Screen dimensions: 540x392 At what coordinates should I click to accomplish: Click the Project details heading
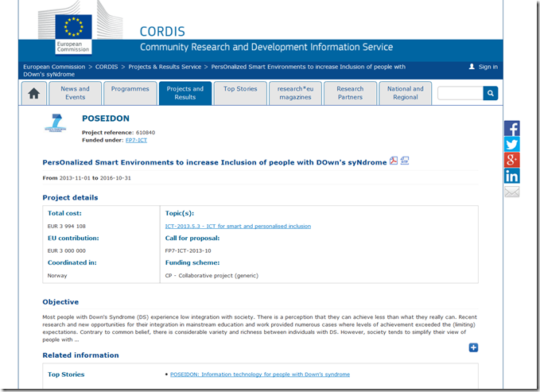[x=70, y=198]
